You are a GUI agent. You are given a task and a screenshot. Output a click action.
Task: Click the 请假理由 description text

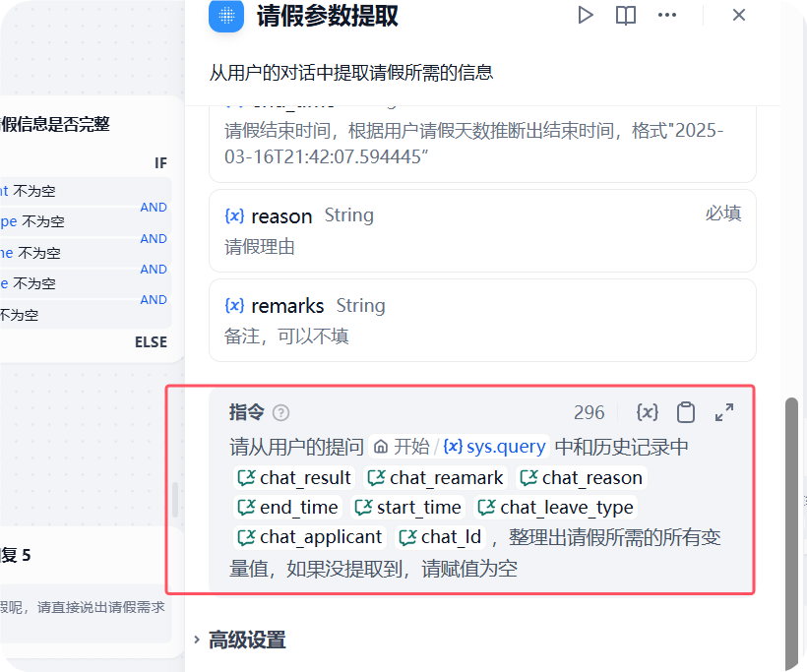point(260,247)
